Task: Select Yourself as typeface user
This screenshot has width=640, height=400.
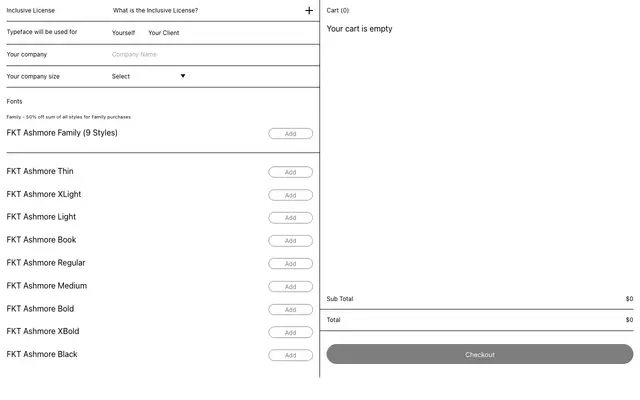Action: coord(123,33)
